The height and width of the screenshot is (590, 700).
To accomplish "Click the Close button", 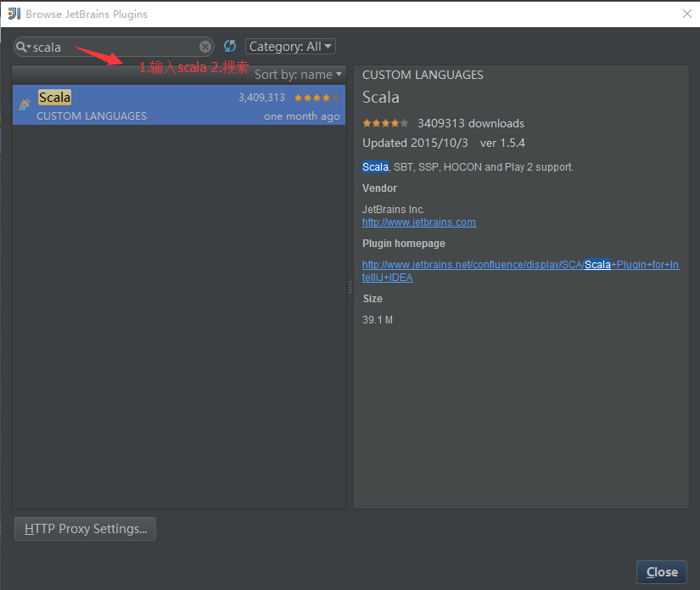I will 662,572.
